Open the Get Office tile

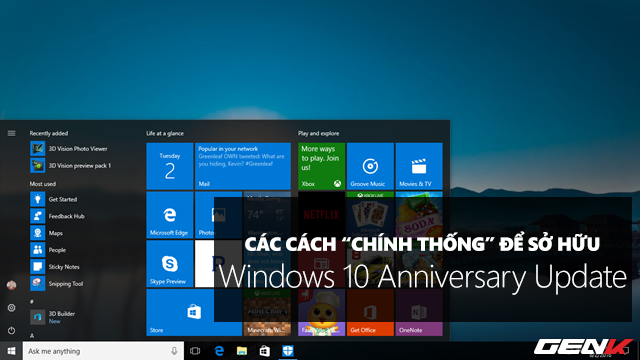pyautogui.click(x=370, y=313)
